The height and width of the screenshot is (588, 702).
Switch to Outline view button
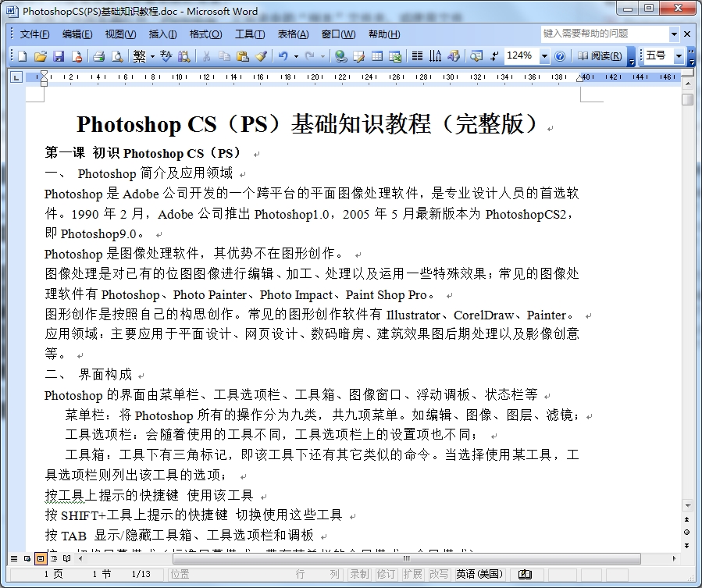pos(54,558)
